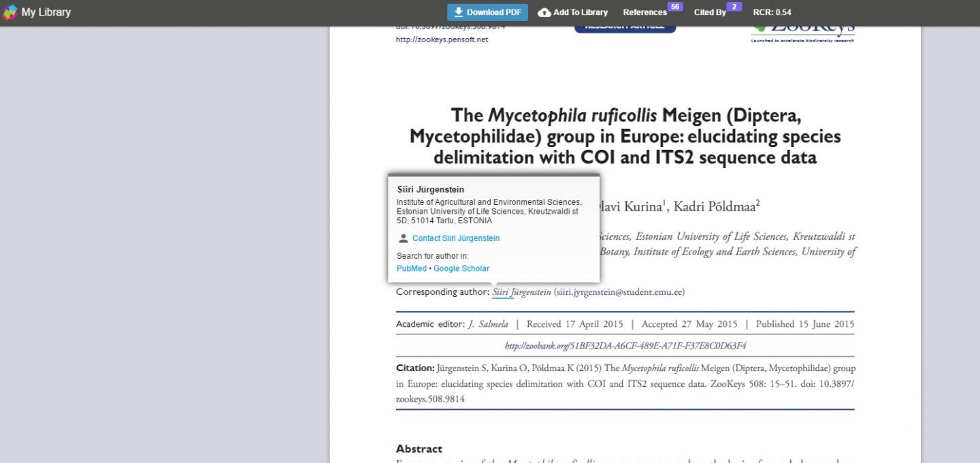This screenshot has width=980, height=463.
Task: Click Contact Siiri Jürgenstein link
Action: pyautogui.click(x=456, y=238)
